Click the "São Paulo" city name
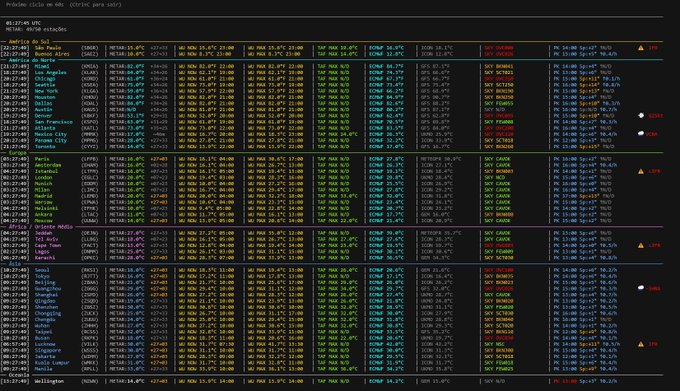 48,48
